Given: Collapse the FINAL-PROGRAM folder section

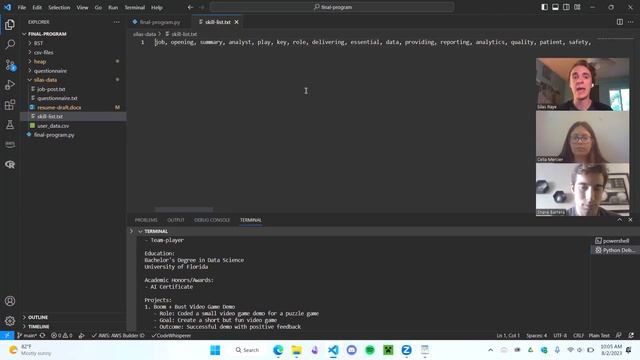Looking at the screenshot, I should 47,34.
